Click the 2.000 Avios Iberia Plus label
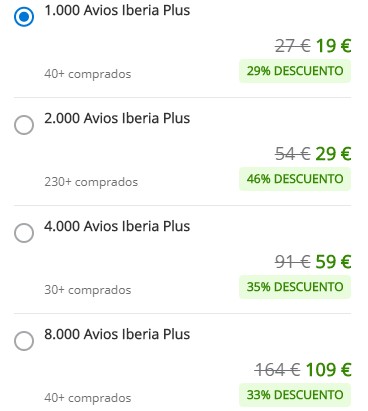The height and width of the screenshot is (411, 368). click(x=117, y=118)
